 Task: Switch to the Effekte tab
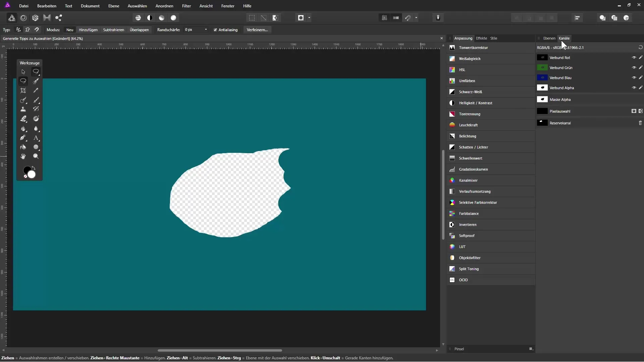481,38
